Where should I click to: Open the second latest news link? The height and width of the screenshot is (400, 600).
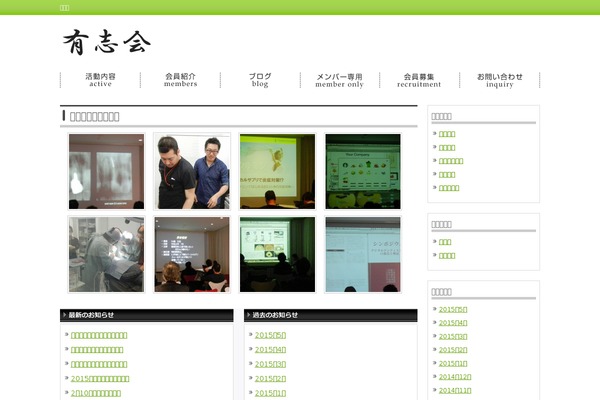[97, 350]
